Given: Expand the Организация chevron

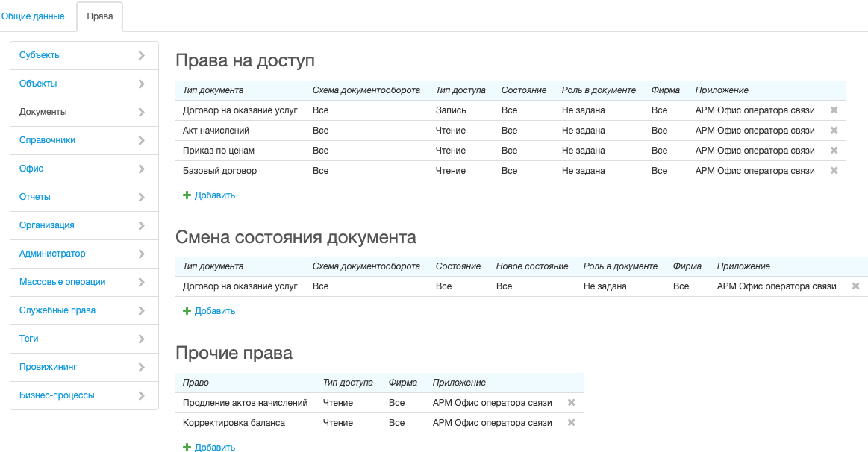Looking at the screenshot, I should [x=141, y=225].
